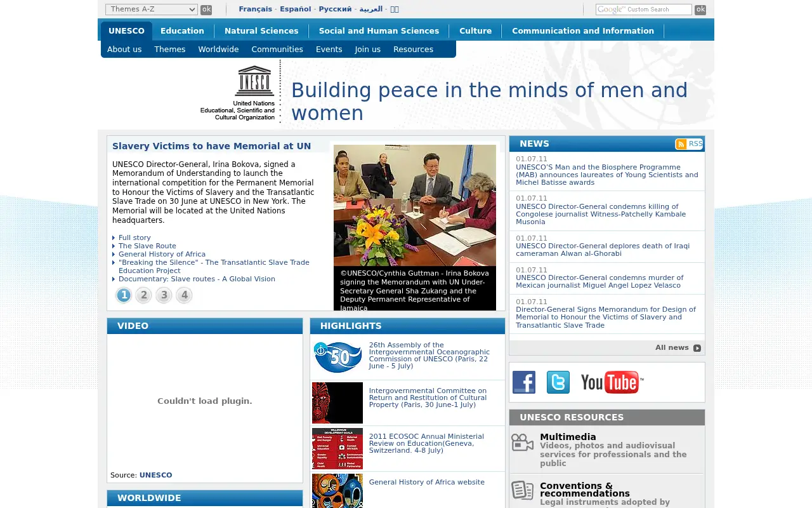The image size is (812, 508).
Task: Switch to slide 2 of the carousel
Action: [144, 295]
